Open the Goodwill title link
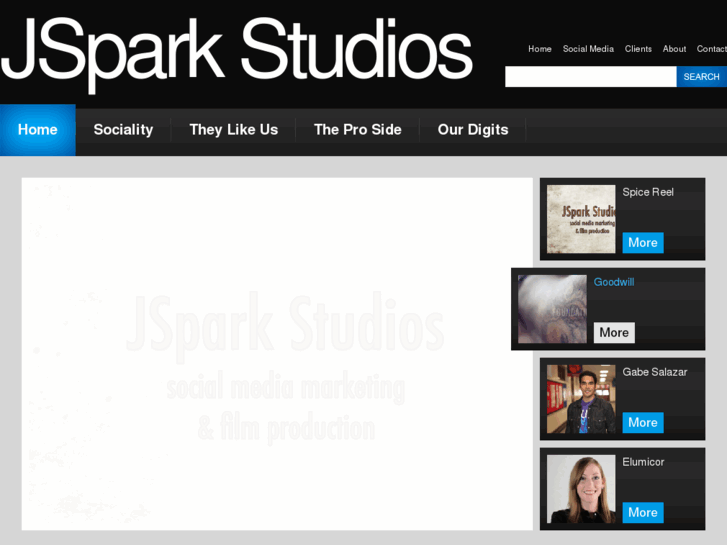 click(x=614, y=282)
